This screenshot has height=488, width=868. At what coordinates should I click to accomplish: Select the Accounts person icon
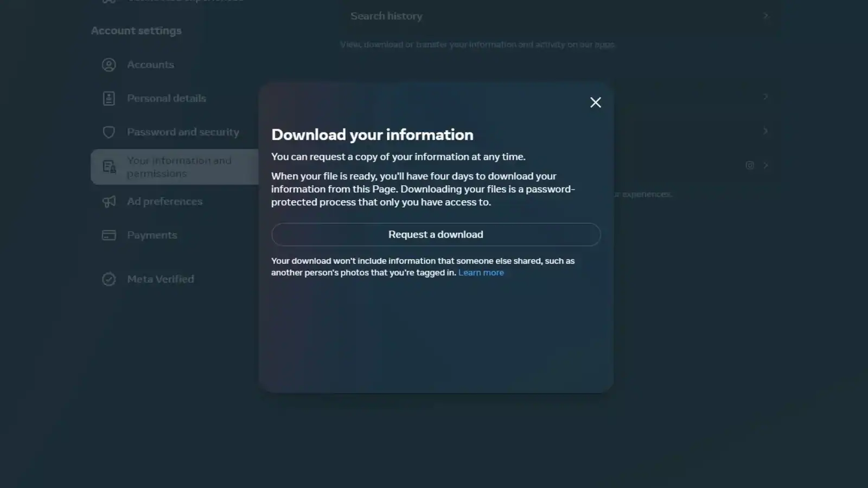click(x=109, y=64)
